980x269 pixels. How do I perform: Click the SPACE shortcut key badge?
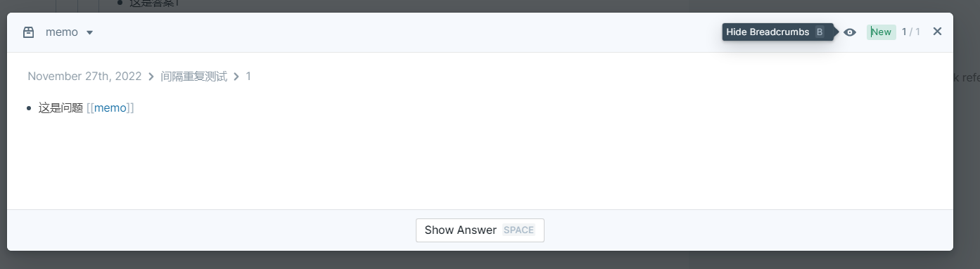(x=518, y=230)
